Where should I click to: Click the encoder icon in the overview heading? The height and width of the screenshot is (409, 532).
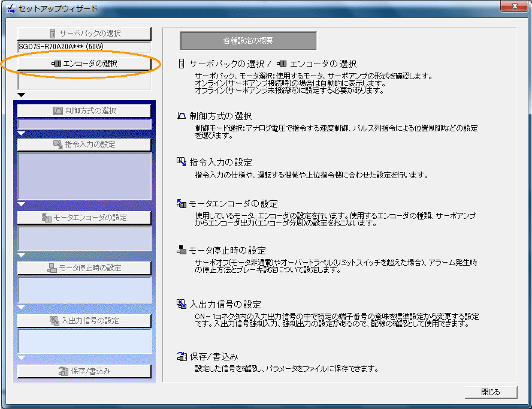281,64
